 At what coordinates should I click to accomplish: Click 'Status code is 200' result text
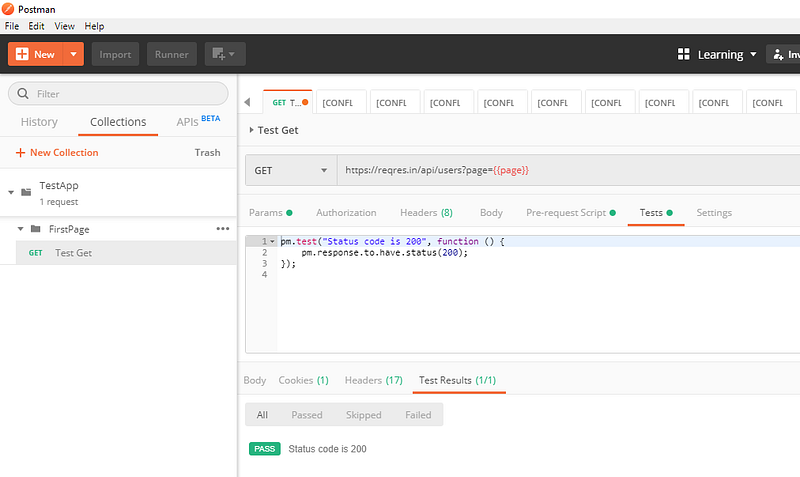(327, 449)
